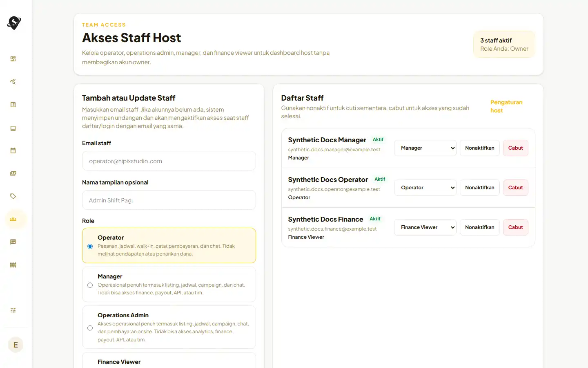Viewport: 588px width, 368px height.
Task: Click 'synthetic.docs.finance@example.test' email text
Action: click(332, 229)
